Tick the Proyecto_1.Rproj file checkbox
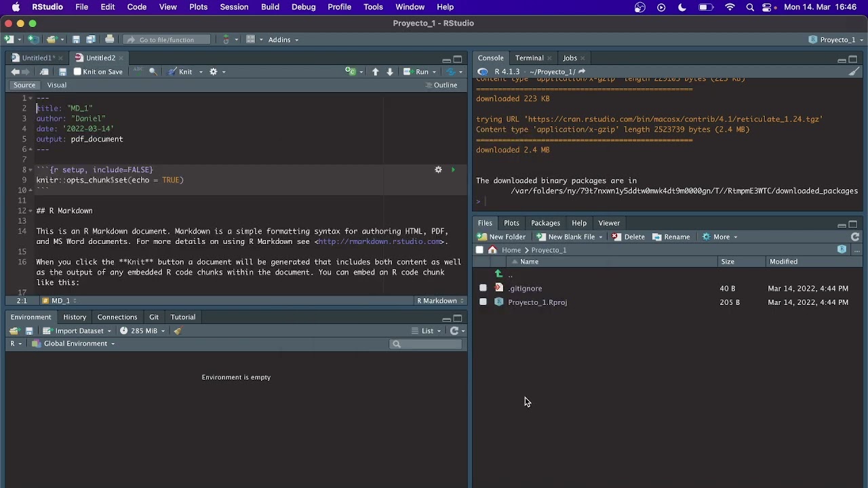Screen dimensions: 868x488 click(483, 302)
